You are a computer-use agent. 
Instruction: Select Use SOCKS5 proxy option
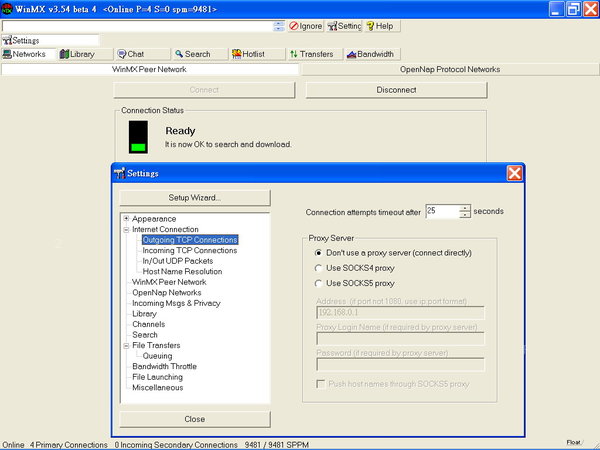tap(318, 284)
